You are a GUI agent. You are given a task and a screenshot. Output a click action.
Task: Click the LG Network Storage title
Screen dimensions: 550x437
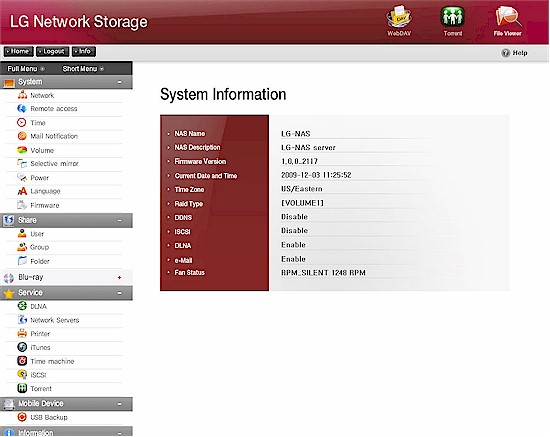(79, 22)
